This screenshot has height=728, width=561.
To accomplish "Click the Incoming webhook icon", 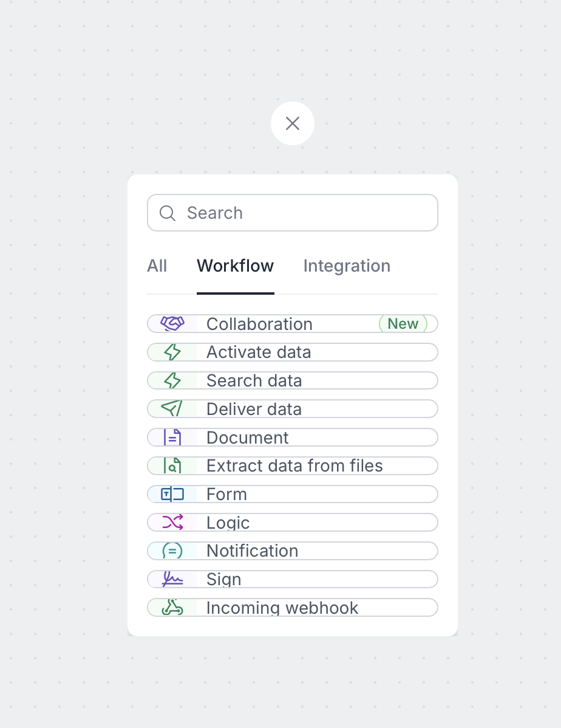I will click(x=172, y=607).
